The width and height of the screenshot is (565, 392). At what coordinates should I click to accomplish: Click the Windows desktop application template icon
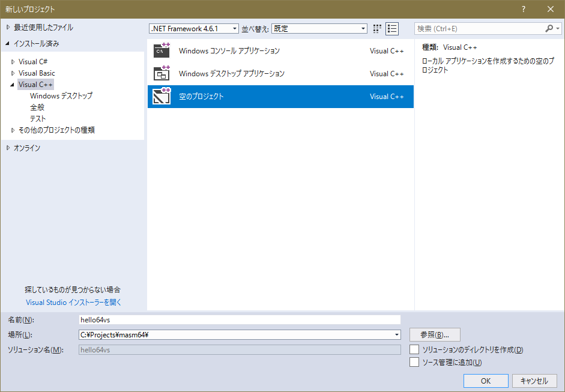coord(162,73)
